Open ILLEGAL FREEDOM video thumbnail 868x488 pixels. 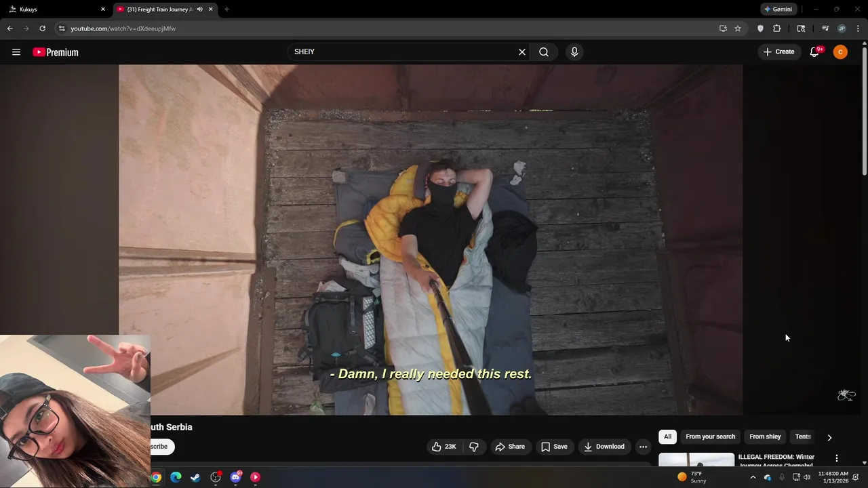pyautogui.click(x=696, y=460)
